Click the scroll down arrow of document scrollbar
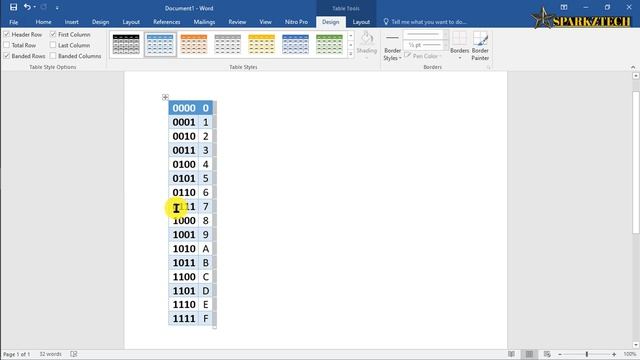This screenshot has height=360, width=640. tap(636, 345)
